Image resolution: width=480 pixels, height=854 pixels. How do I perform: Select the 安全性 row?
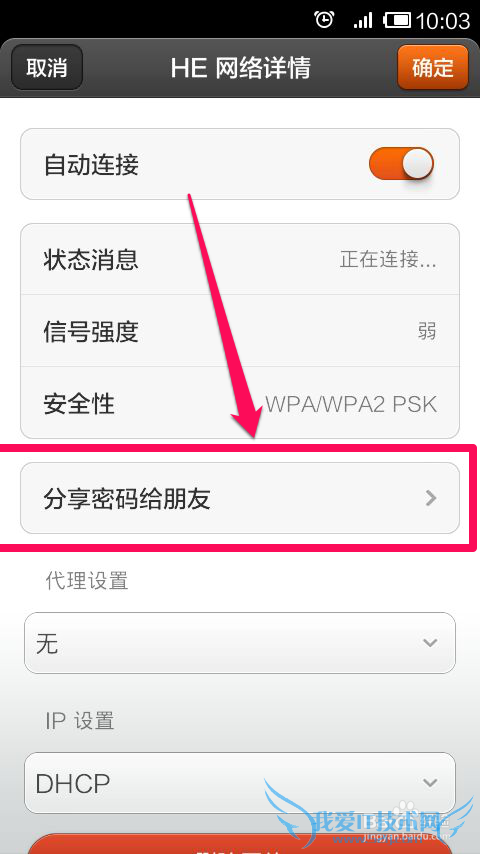tap(240, 403)
